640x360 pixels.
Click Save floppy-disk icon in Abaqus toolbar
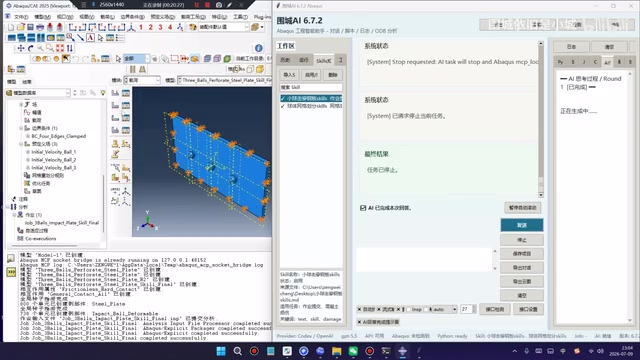coord(30,27)
